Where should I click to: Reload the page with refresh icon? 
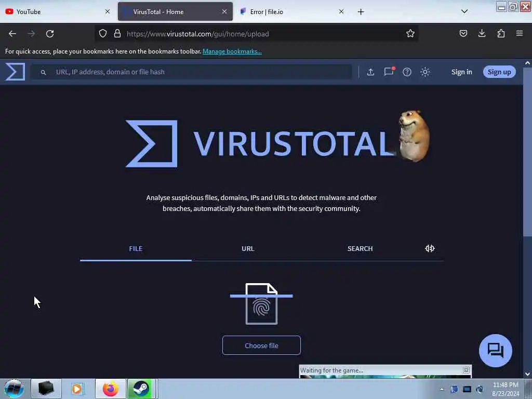click(x=50, y=34)
